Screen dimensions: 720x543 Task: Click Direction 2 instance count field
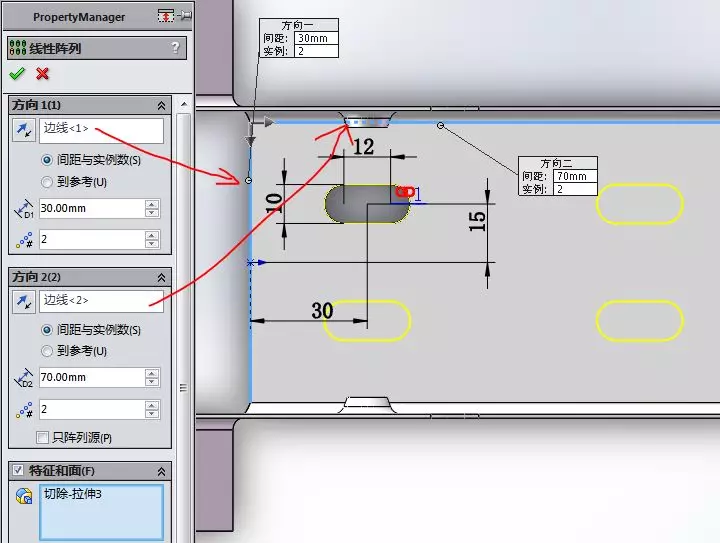(x=92, y=409)
